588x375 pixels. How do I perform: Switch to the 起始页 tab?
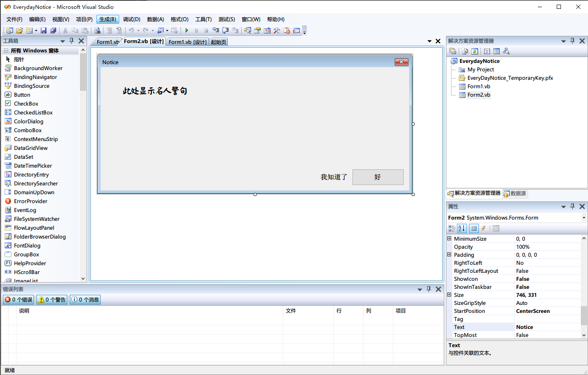point(219,42)
